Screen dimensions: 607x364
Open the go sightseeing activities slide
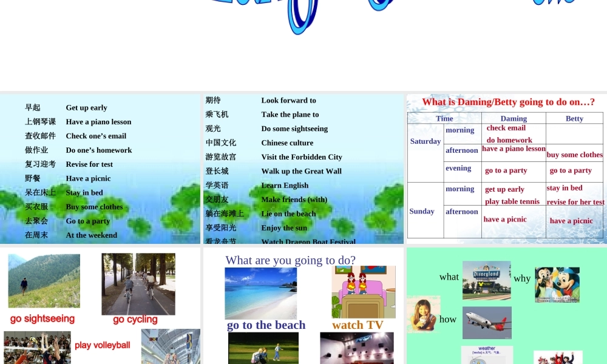click(x=100, y=306)
